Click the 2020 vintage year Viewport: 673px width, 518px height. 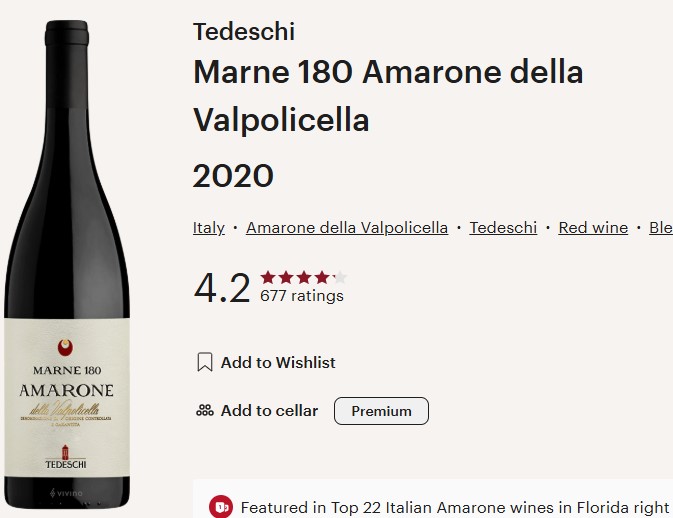[233, 176]
